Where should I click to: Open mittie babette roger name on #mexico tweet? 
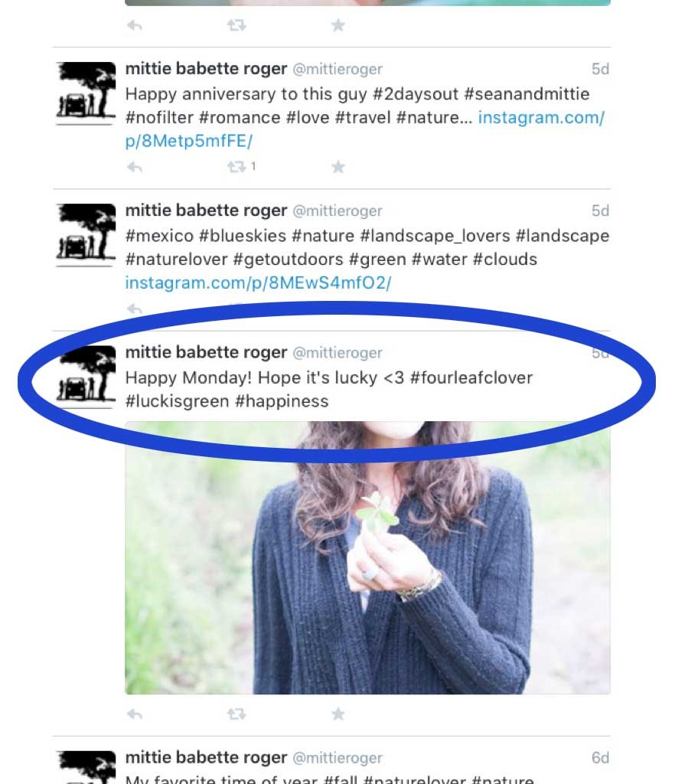point(206,211)
